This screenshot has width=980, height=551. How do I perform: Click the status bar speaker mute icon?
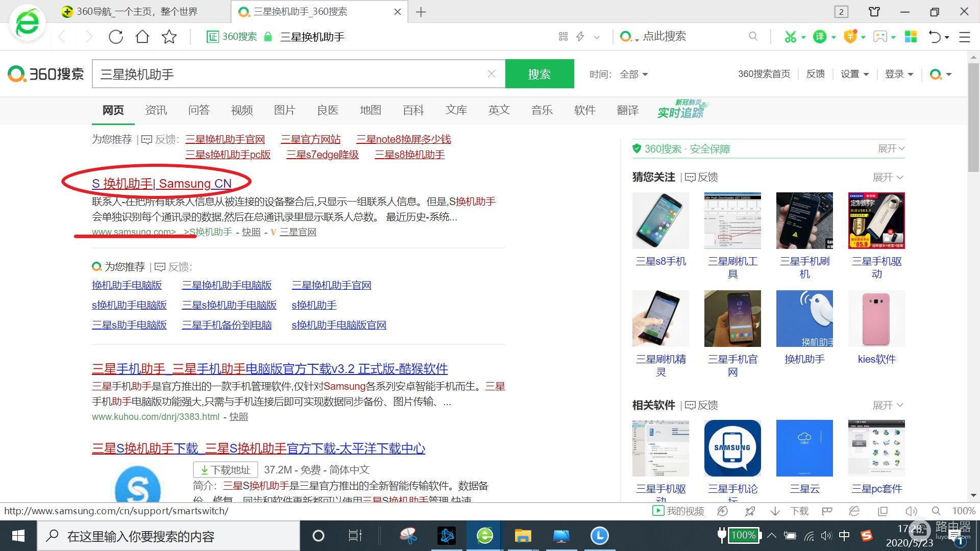[x=911, y=511]
